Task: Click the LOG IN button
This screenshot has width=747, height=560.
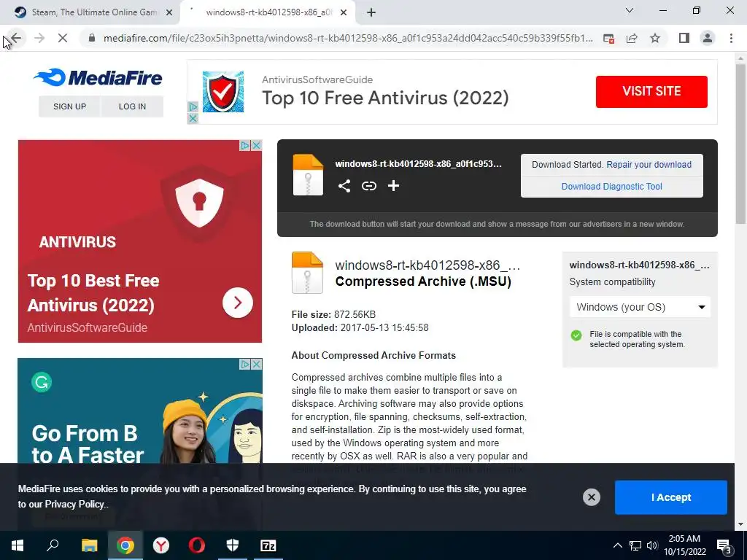Action: (133, 106)
